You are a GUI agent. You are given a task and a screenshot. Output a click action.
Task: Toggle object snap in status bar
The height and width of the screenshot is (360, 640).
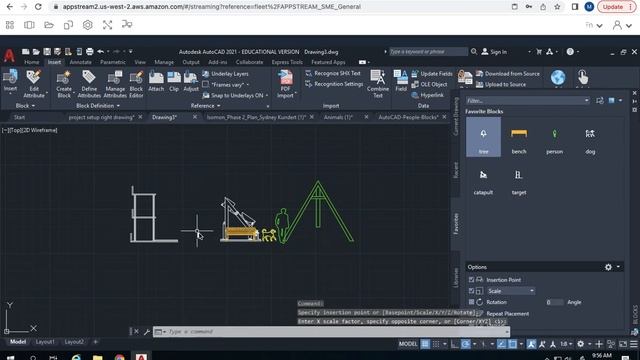point(513,344)
